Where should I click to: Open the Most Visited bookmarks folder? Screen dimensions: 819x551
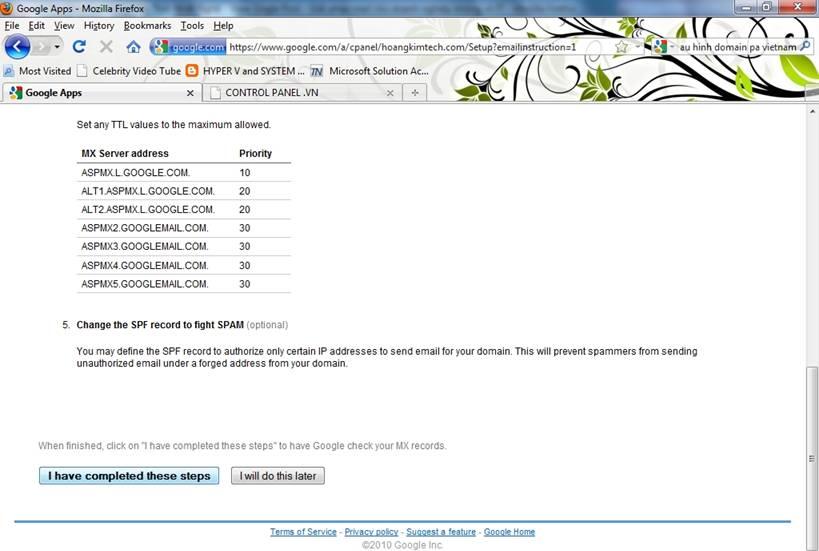(x=37, y=71)
